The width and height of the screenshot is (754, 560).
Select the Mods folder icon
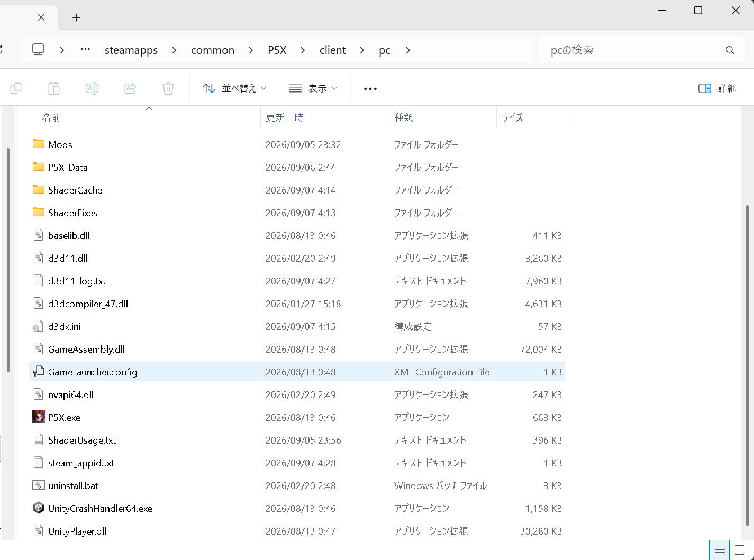pos(39,144)
